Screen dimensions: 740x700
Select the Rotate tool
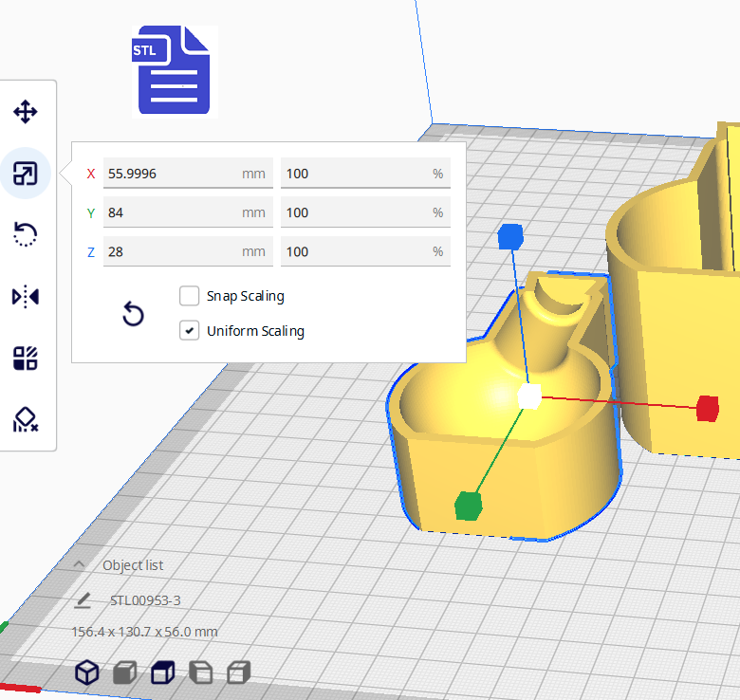tap(25, 234)
